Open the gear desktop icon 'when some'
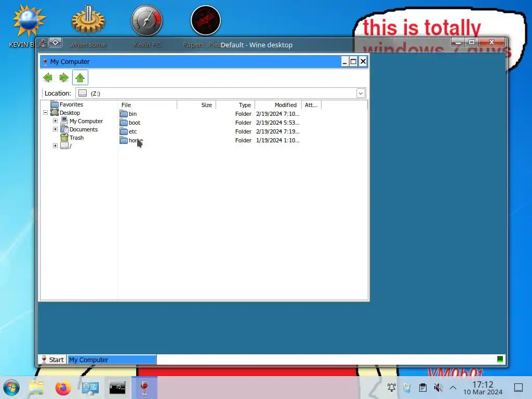This screenshot has height=399, width=532. (x=88, y=20)
